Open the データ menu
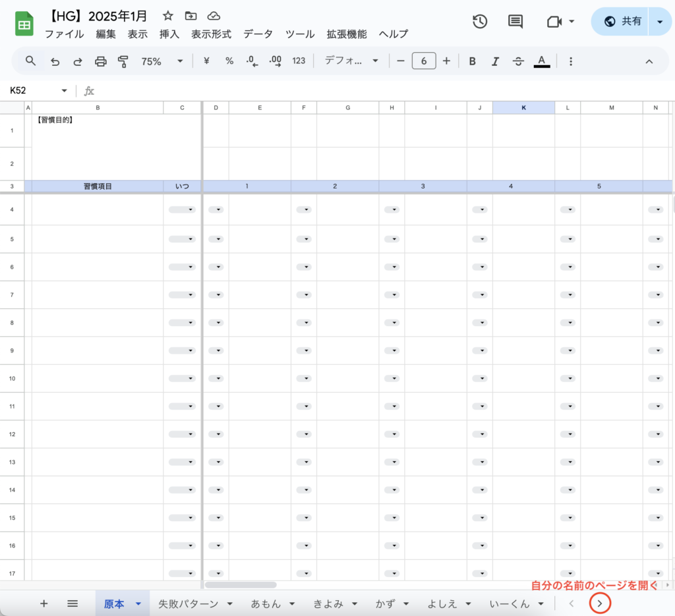The width and height of the screenshot is (675, 616). click(x=258, y=34)
